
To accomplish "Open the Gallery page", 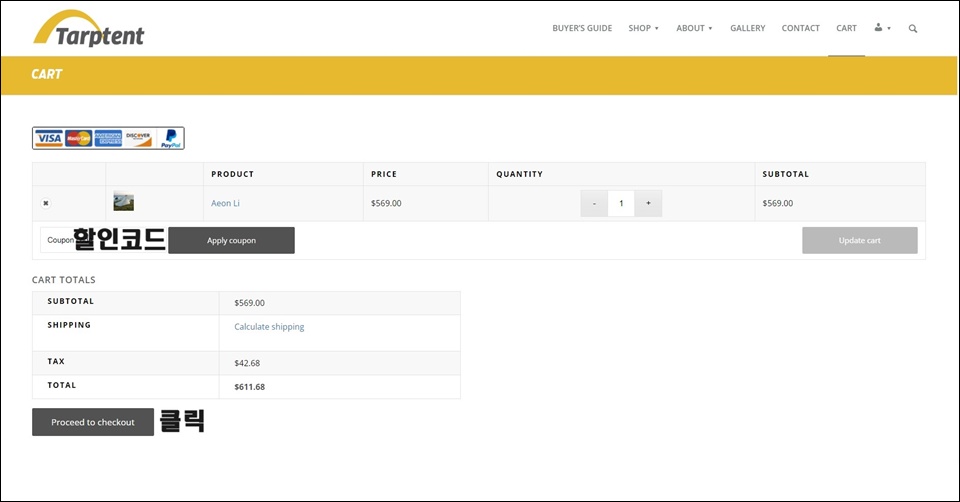I will tap(747, 28).
